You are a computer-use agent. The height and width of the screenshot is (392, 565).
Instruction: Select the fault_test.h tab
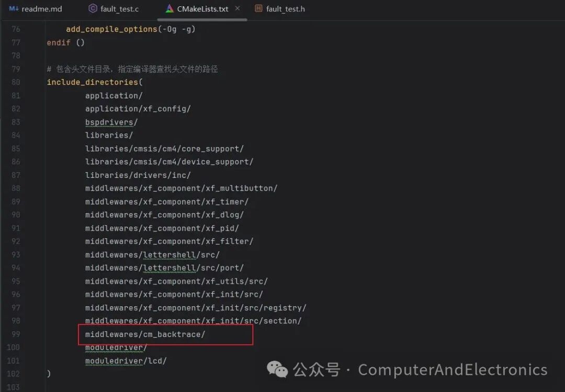point(286,8)
